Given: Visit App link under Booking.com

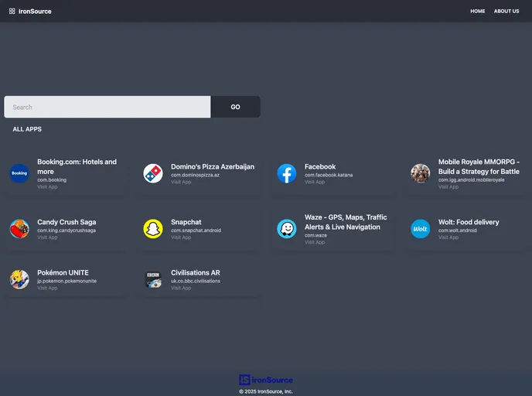Looking at the screenshot, I should (x=47, y=186).
